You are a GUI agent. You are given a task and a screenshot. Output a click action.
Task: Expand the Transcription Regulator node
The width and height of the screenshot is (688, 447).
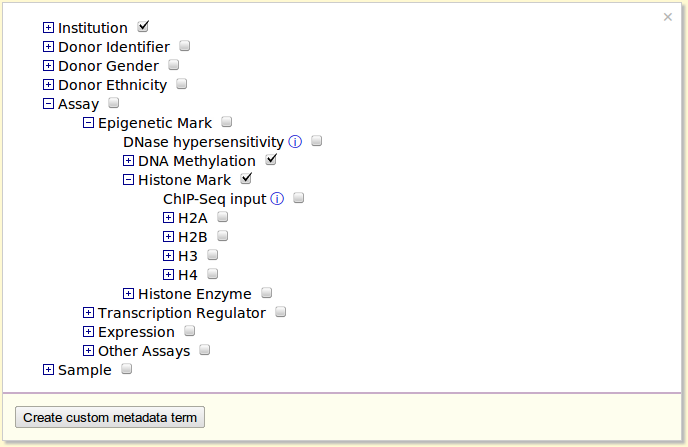click(88, 313)
